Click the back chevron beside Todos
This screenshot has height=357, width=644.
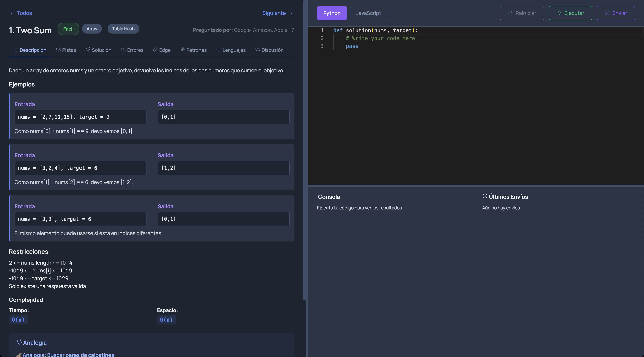pos(12,13)
